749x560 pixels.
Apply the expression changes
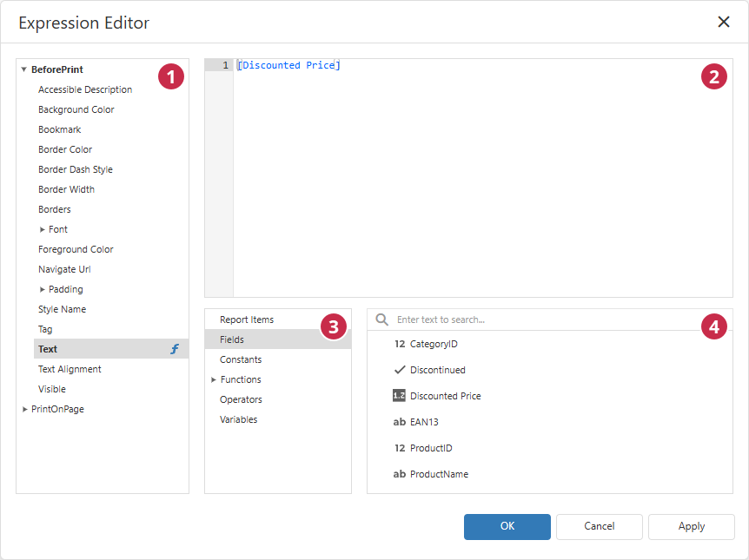pyautogui.click(x=691, y=527)
